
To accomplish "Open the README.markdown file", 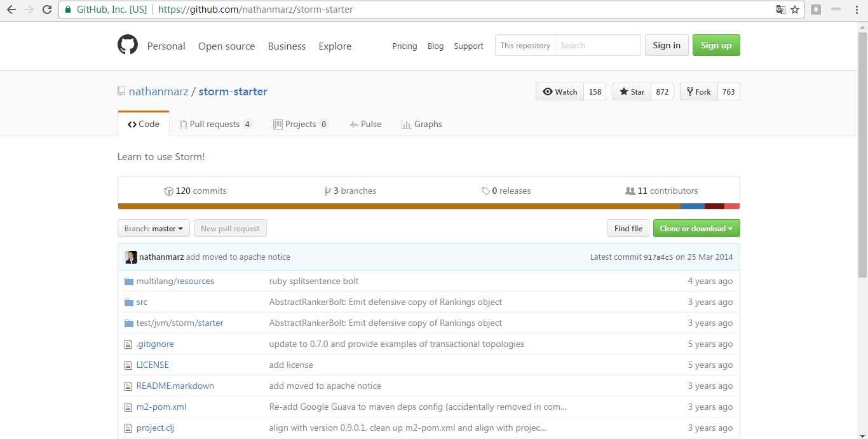I will [175, 386].
